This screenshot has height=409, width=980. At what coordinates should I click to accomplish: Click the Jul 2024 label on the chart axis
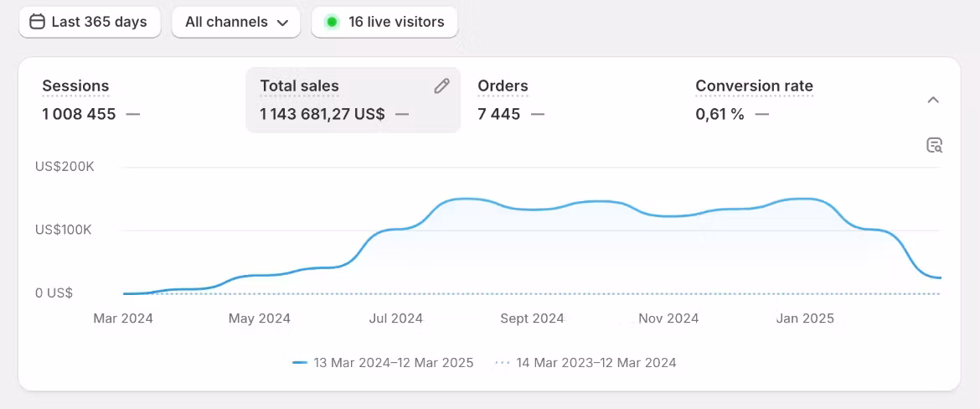pos(396,318)
